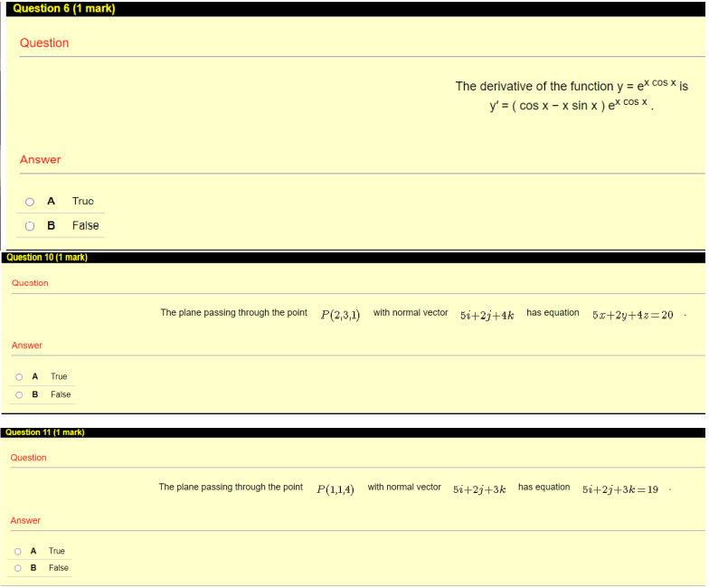Click the 'True' label in Question 6
The height and width of the screenshot is (588, 709).
83,201
